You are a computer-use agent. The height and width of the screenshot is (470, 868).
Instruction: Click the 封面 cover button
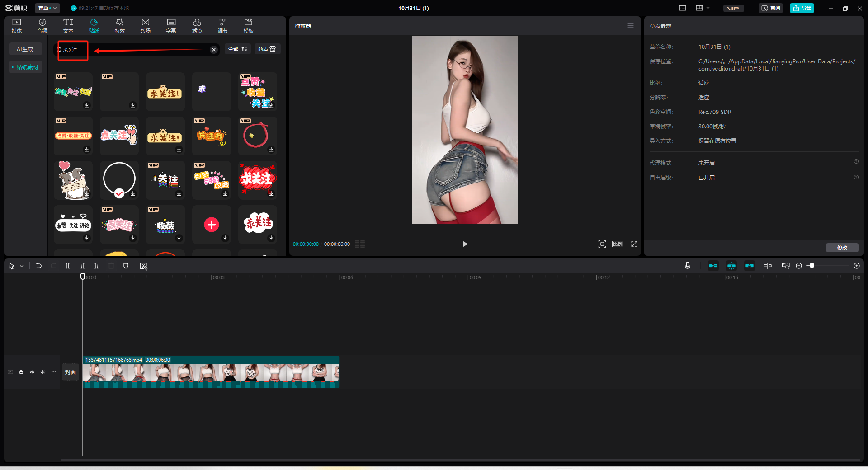click(70, 372)
